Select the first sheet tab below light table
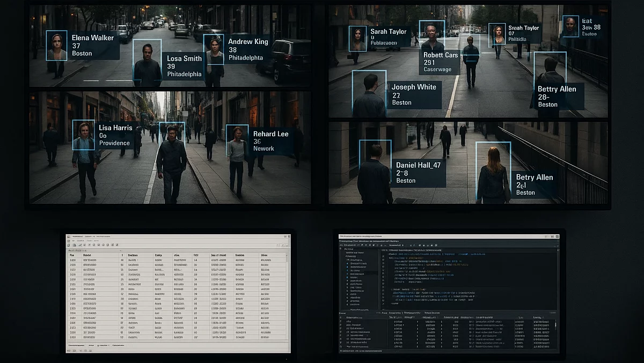Viewport: 644px width, 363px height. pyautogui.click(x=77, y=346)
